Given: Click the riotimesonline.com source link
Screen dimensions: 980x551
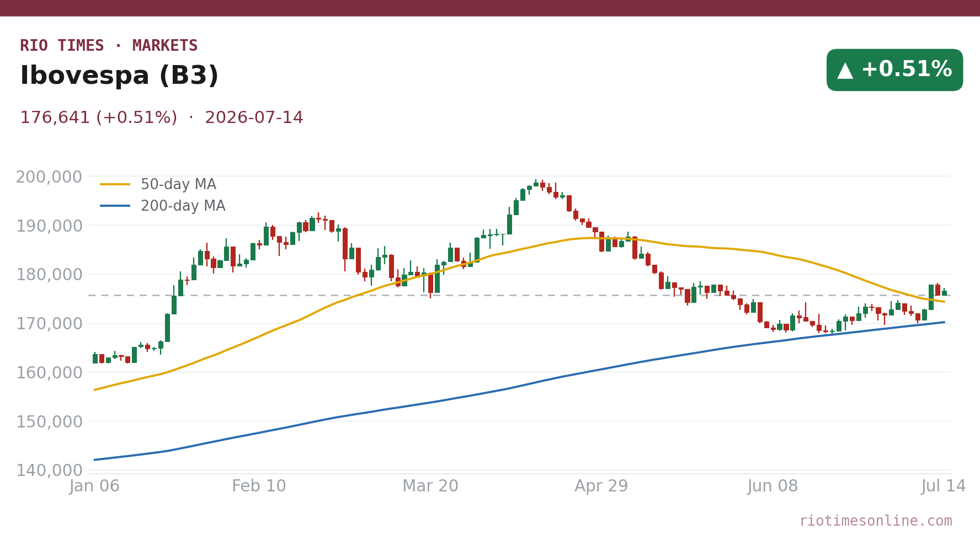Looking at the screenshot, I should pyautogui.click(x=876, y=521).
